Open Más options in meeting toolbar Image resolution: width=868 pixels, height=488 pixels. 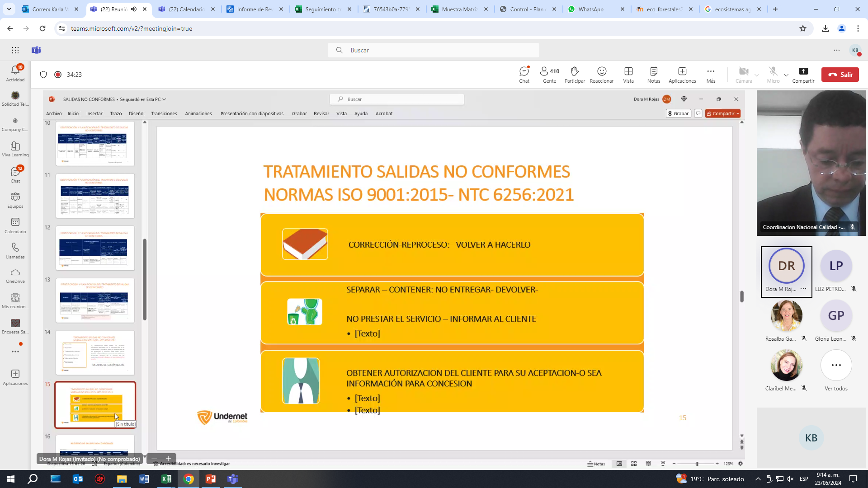[711, 75]
